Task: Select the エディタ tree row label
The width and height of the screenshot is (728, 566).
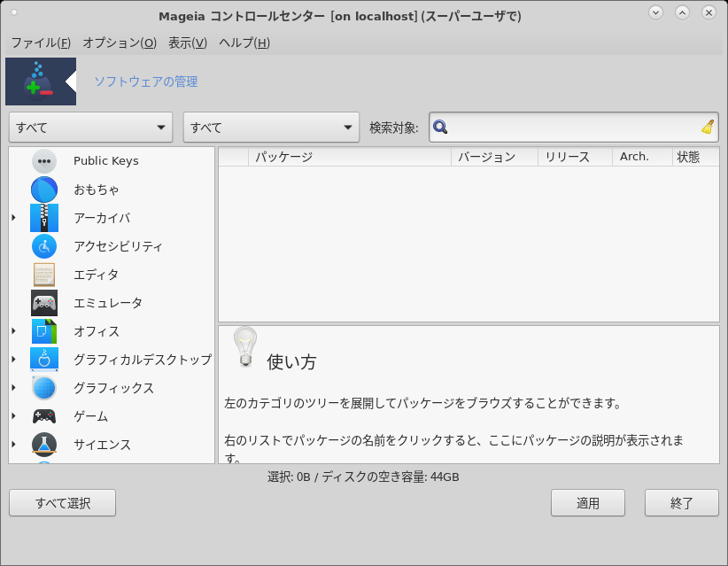Action: coord(97,275)
